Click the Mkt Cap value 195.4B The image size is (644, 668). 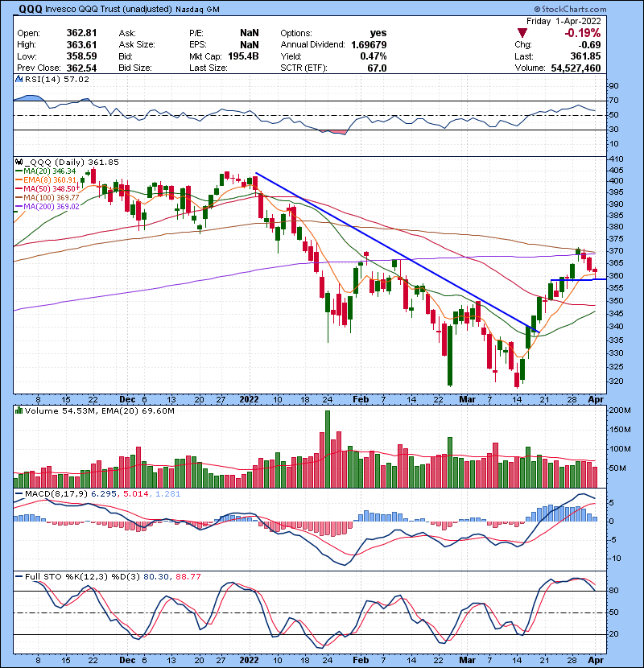click(243, 56)
